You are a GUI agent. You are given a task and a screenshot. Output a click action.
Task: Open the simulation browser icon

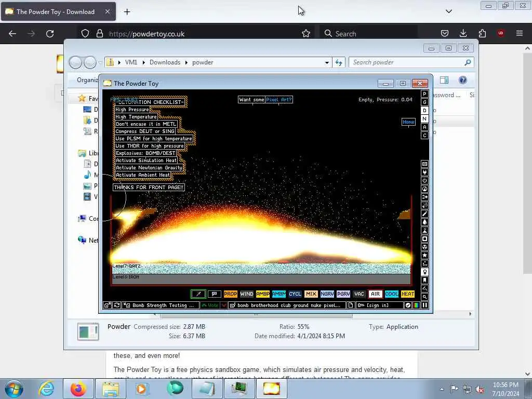point(107,305)
